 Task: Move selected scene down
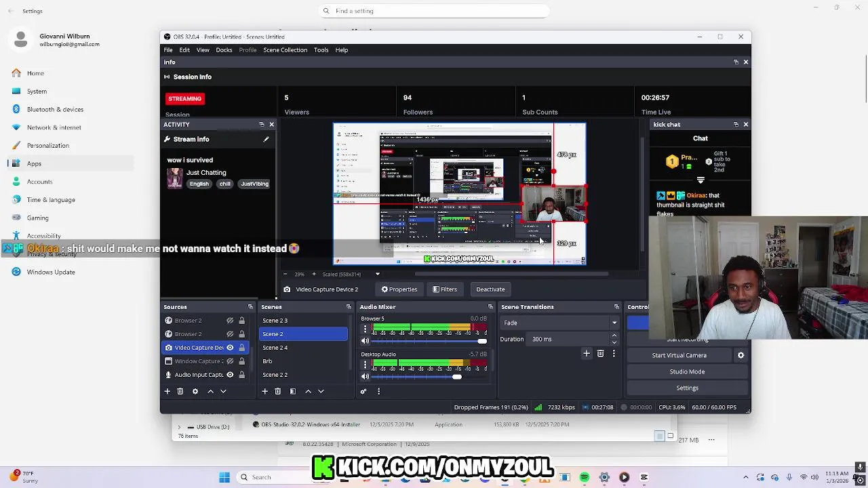tap(321, 391)
